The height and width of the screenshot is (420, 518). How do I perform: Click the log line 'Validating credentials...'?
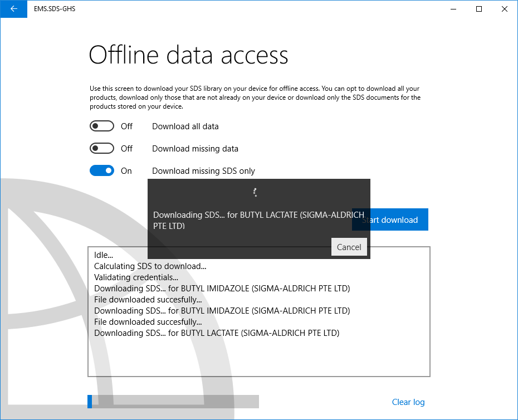point(136,277)
